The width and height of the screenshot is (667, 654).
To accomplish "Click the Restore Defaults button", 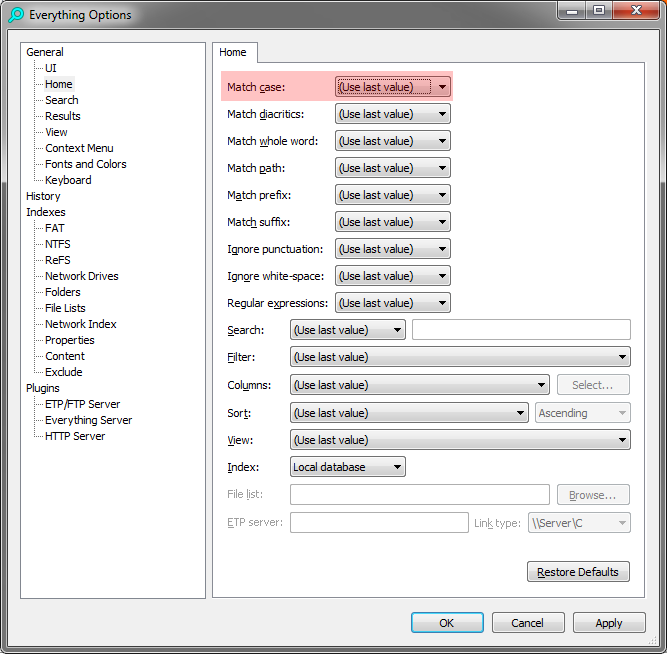I will (x=578, y=572).
